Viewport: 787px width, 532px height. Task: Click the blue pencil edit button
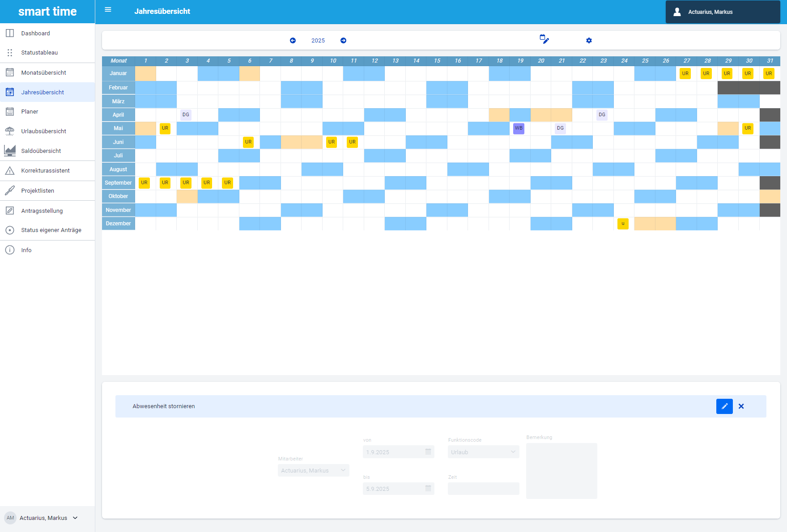pos(724,406)
